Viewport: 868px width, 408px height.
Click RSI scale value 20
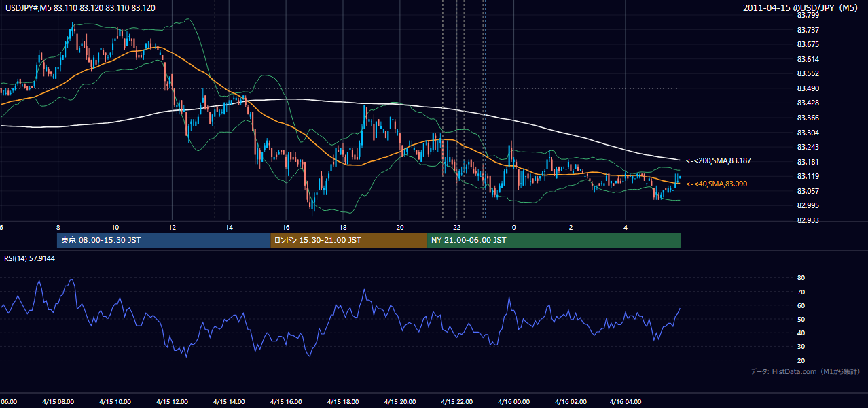click(801, 360)
